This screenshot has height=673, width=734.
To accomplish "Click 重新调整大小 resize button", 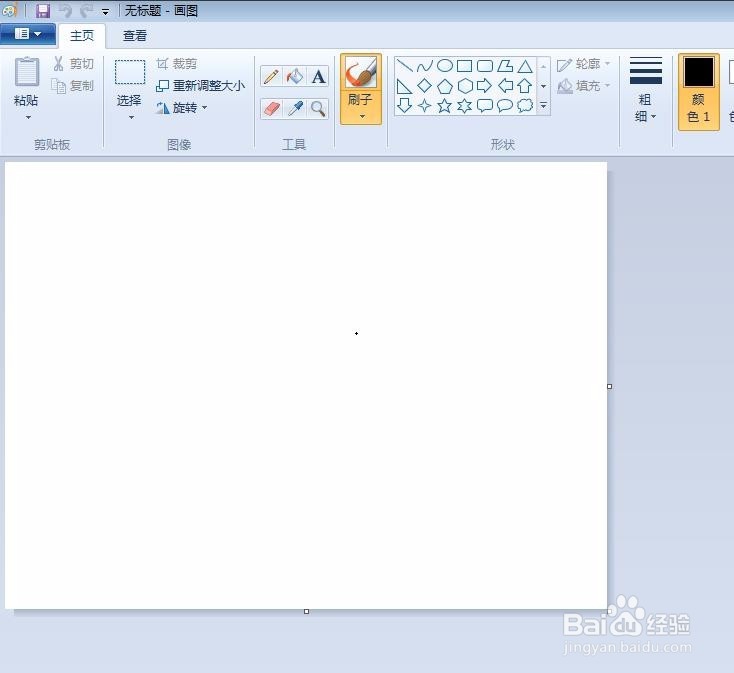I will [x=200, y=86].
